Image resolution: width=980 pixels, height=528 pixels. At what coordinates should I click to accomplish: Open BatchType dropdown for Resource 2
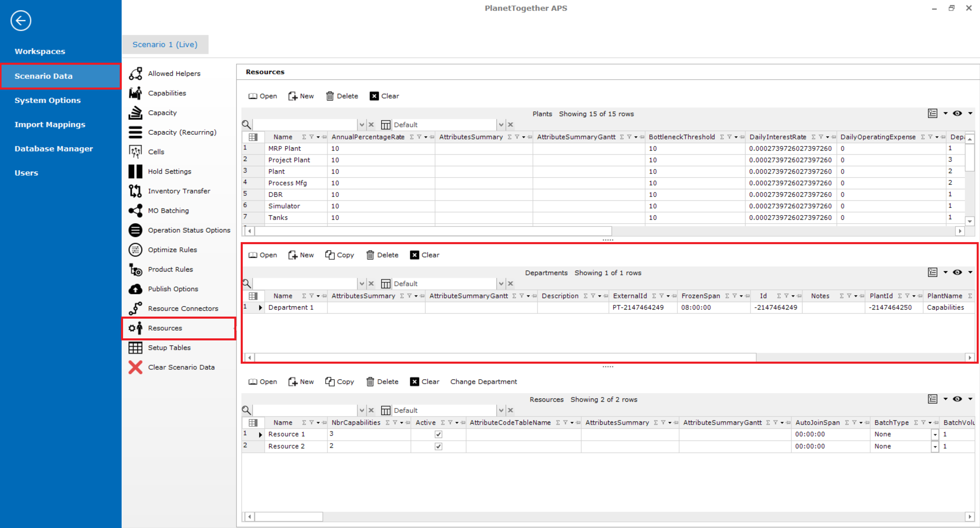click(935, 447)
